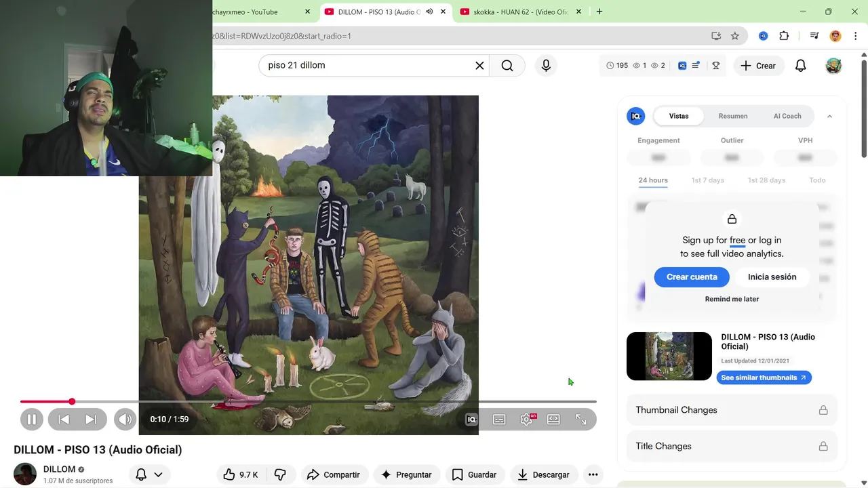
Task: Open the Chrome profile avatar
Action: (835, 36)
